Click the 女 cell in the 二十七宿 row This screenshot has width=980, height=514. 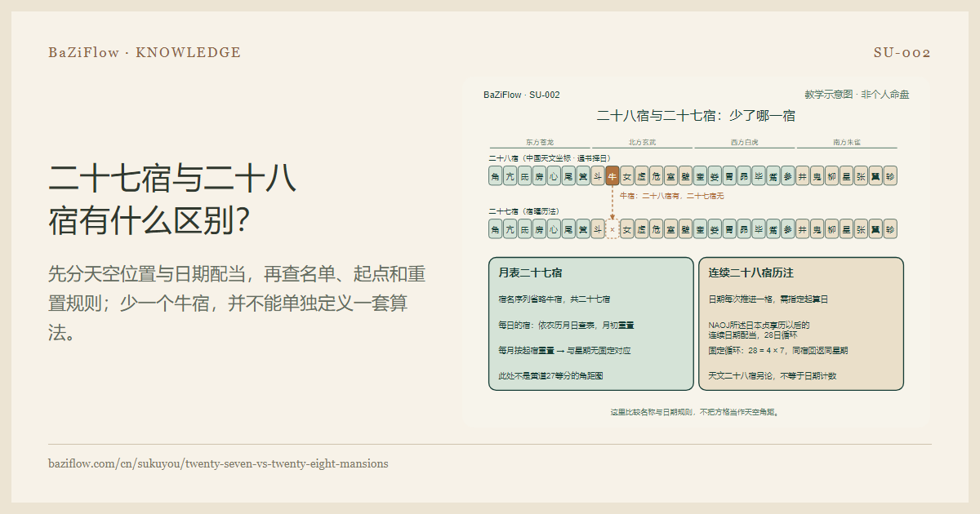click(627, 229)
